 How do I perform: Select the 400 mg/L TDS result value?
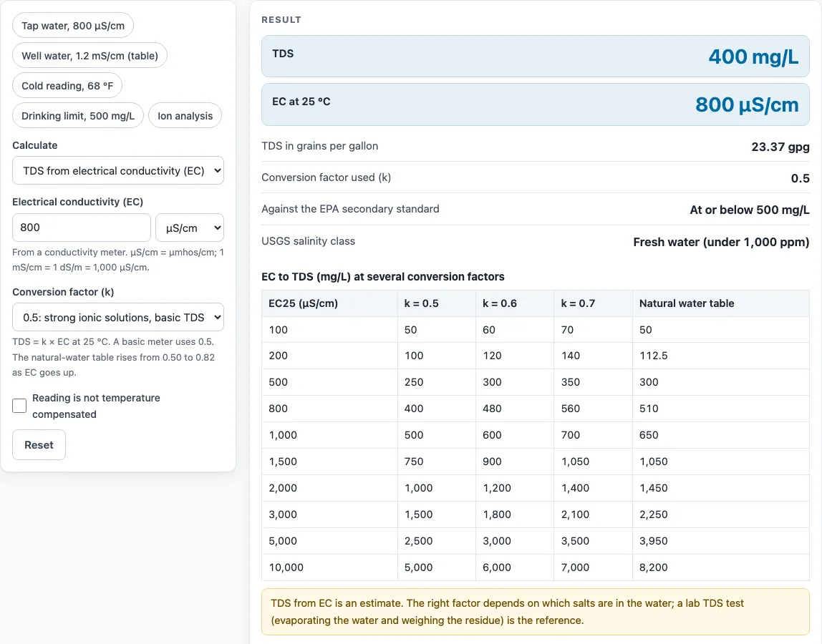[753, 57]
